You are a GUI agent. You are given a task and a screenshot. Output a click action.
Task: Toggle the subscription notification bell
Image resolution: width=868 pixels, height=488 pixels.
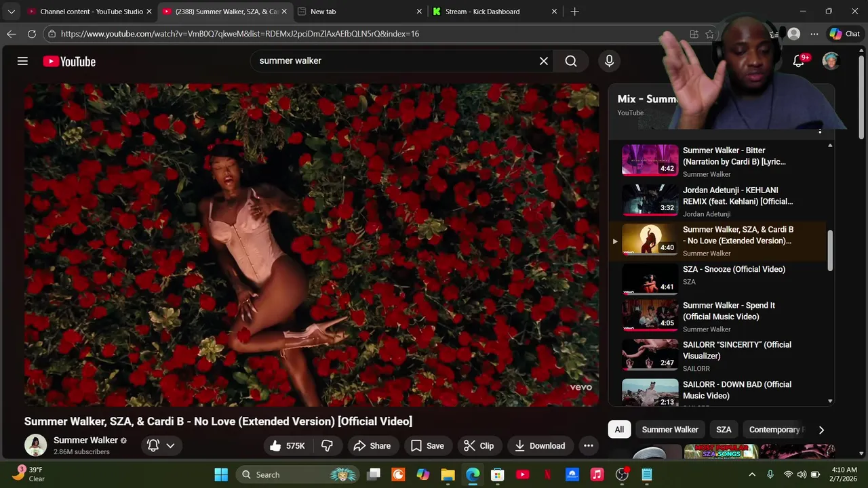tap(153, 445)
